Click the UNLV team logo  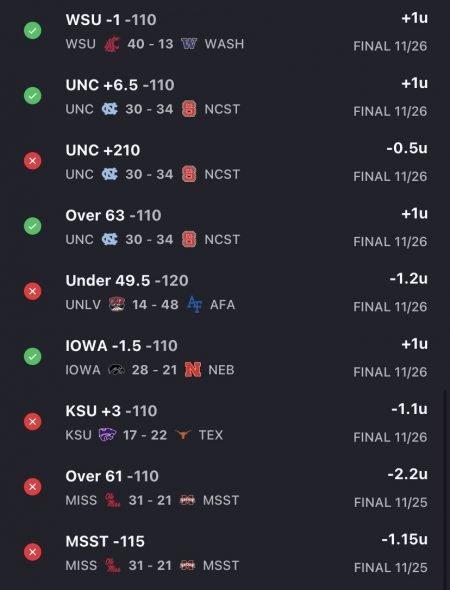coord(117,304)
